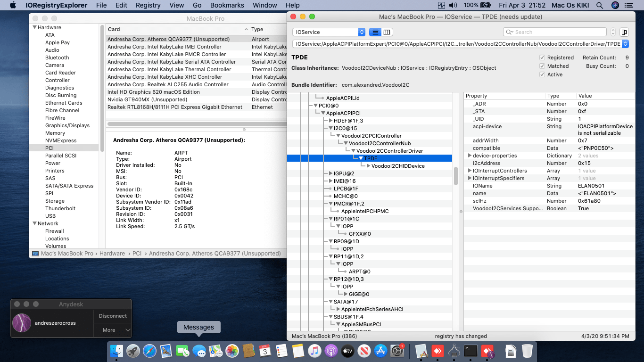The width and height of the screenshot is (644, 362).
Task: Open the Bookmarks menu
Action: click(x=227, y=5)
